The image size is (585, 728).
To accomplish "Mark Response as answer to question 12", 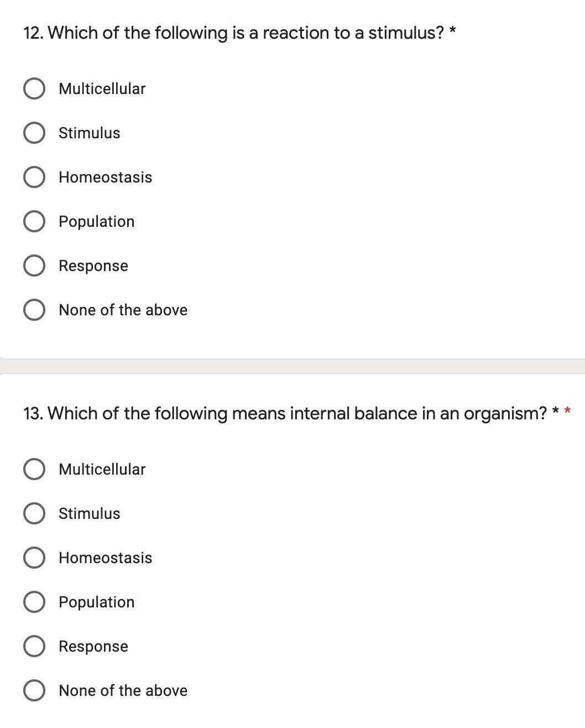I will click(x=34, y=266).
